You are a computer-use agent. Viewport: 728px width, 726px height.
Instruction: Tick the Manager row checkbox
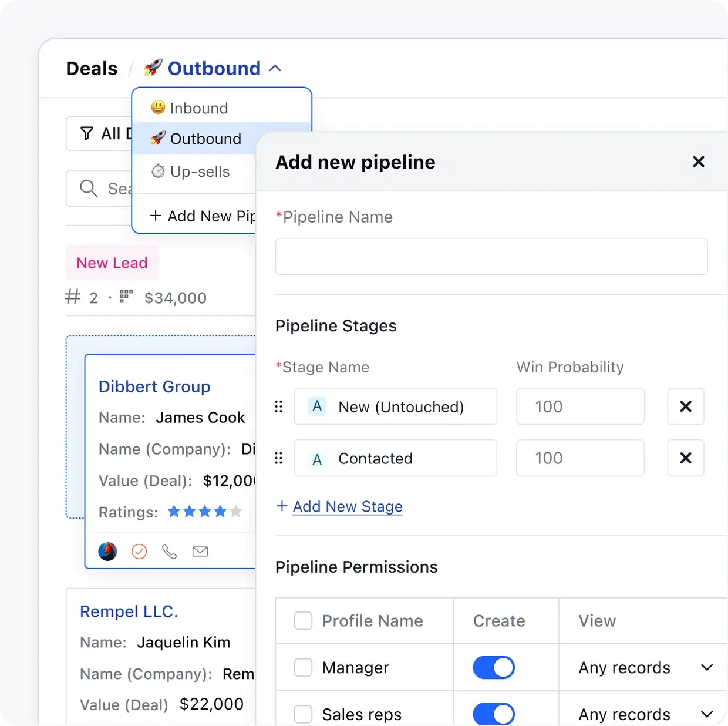[x=303, y=667]
